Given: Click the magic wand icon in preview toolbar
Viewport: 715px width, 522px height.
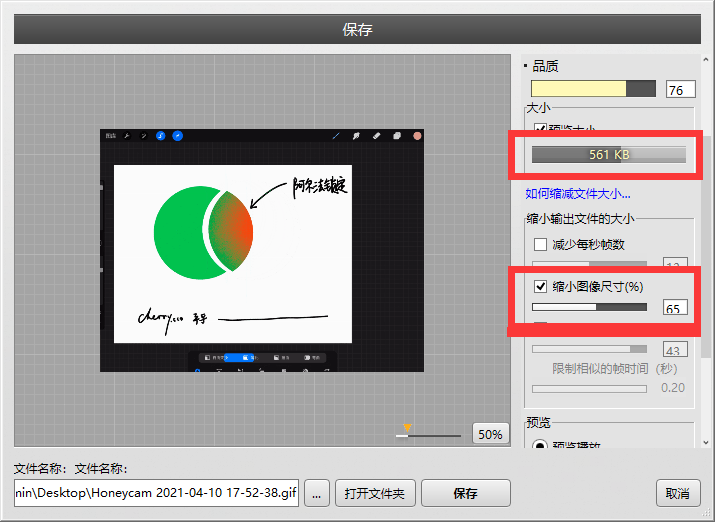Looking at the screenshot, I should coord(144,136).
